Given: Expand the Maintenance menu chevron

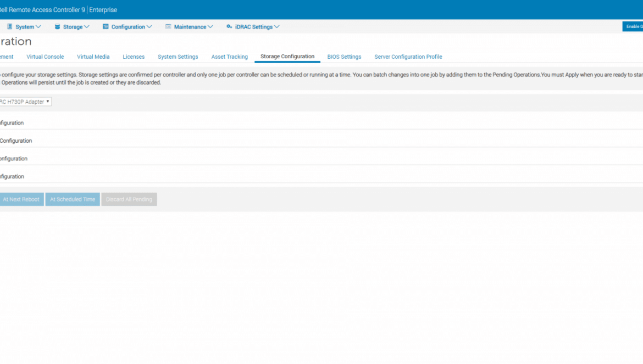Looking at the screenshot, I should 210,27.
